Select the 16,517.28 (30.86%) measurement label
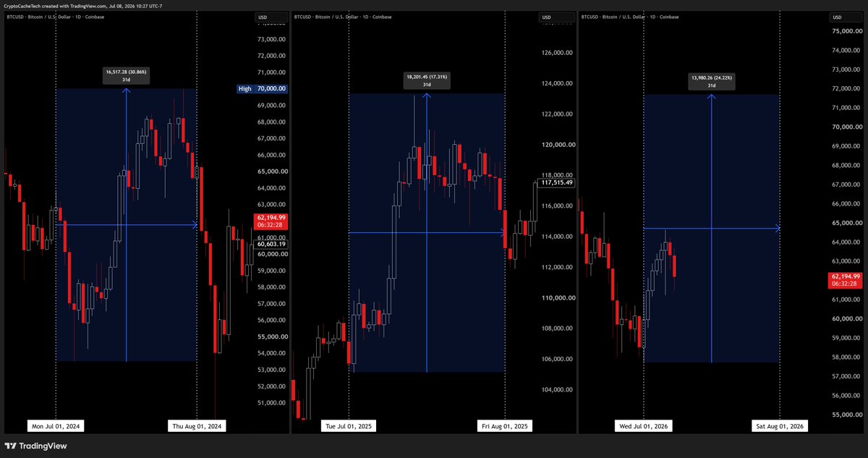This screenshot has height=458, width=868. [x=126, y=75]
